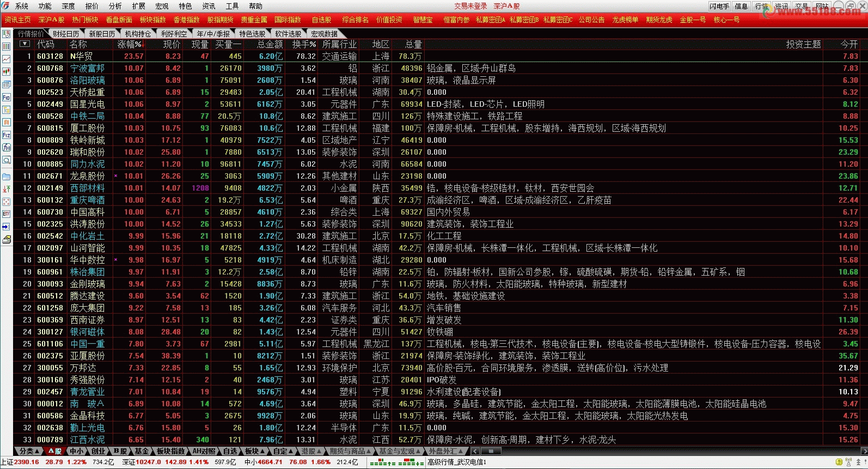Viewport: 868px width, 469px height.
Task: Click the F10 company info icon
Action: pyautogui.click(x=6, y=97)
